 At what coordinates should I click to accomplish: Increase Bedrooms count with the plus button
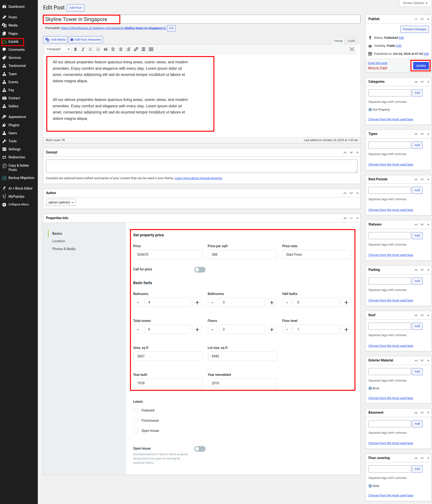[x=197, y=302]
